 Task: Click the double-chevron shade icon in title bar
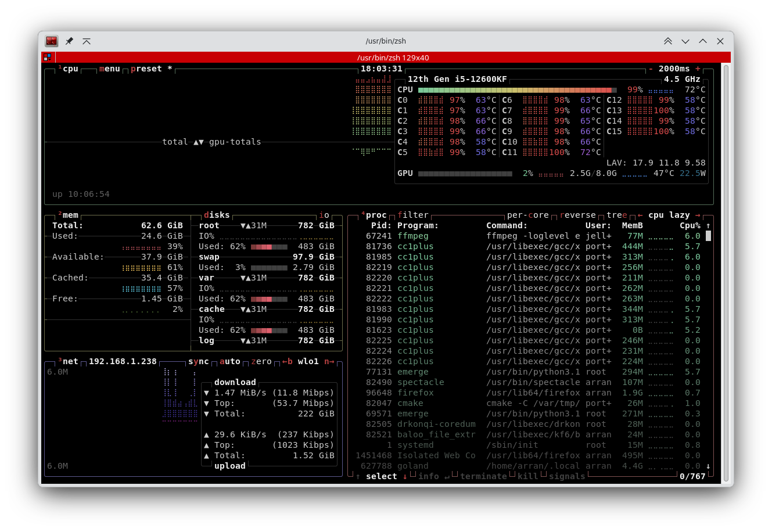pyautogui.click(x=668, y=41)
